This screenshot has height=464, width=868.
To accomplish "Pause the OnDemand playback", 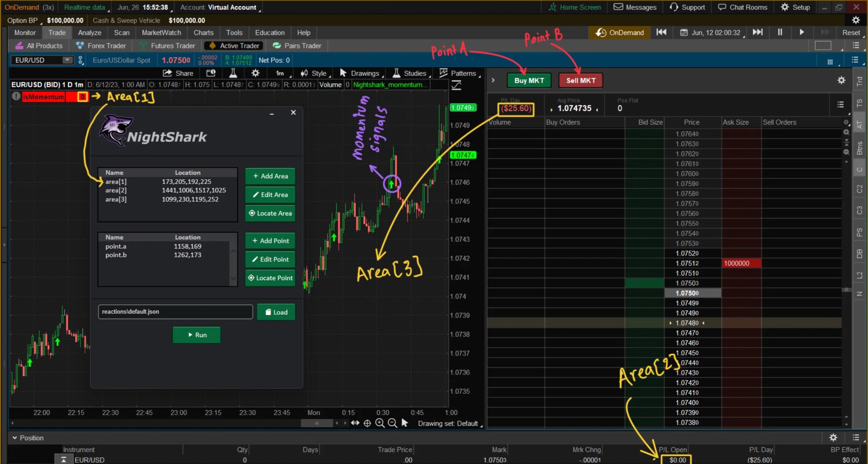I will pyautogui.click(x=780, y=32).
